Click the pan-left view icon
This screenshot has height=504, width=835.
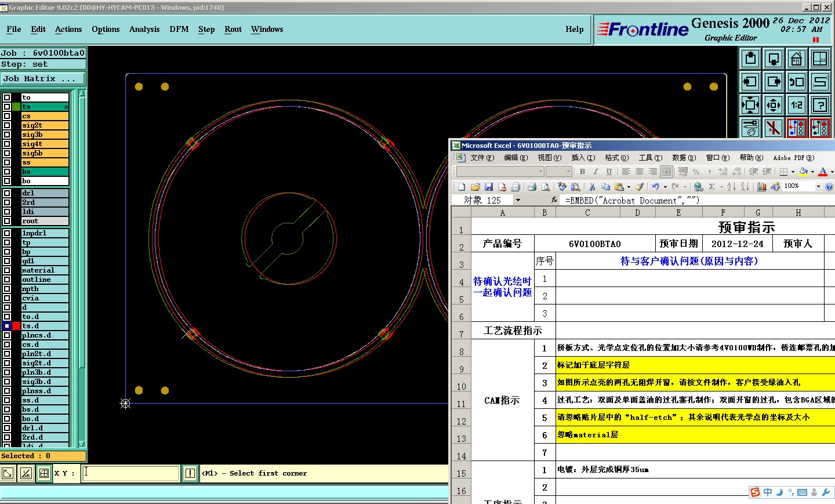point(750,82)
